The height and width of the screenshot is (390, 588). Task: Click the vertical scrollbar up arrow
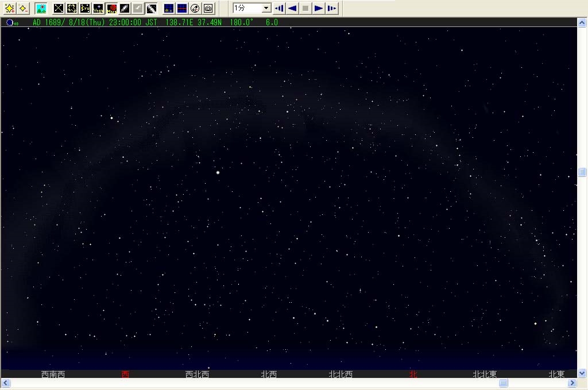582,22
